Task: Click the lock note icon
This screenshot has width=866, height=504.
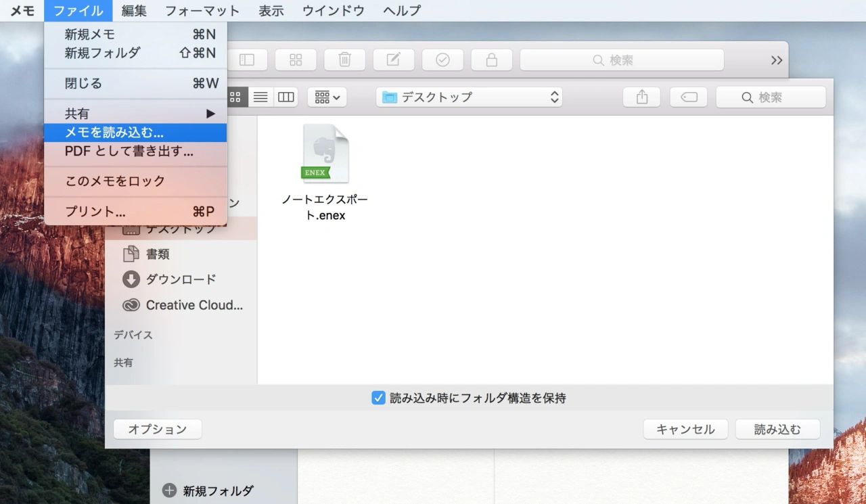Action: coord(491,60)
